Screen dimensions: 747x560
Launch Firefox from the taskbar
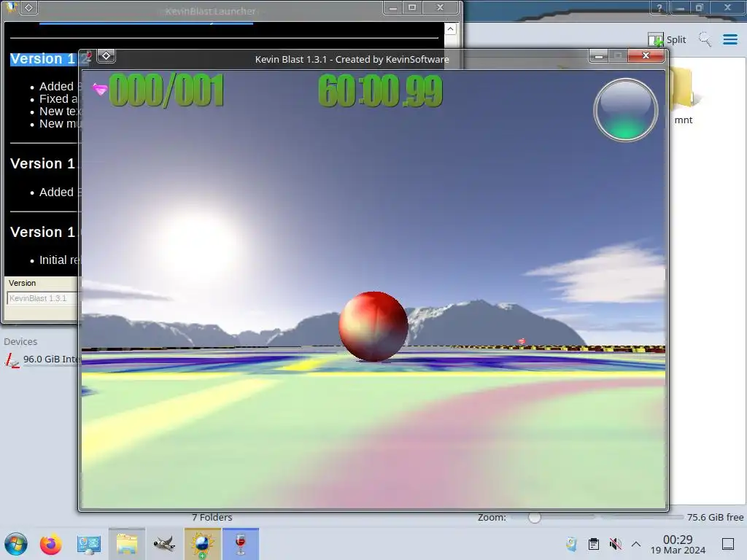click(x=51, y=544)
